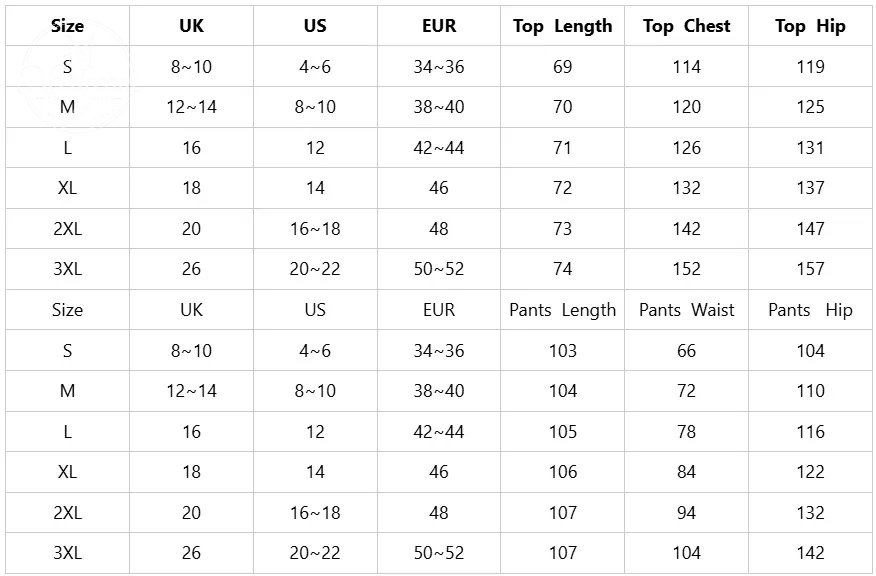Screen dimensions: 876x576
Task: Click the Top Length column header
Action: (x=563, y=26)
